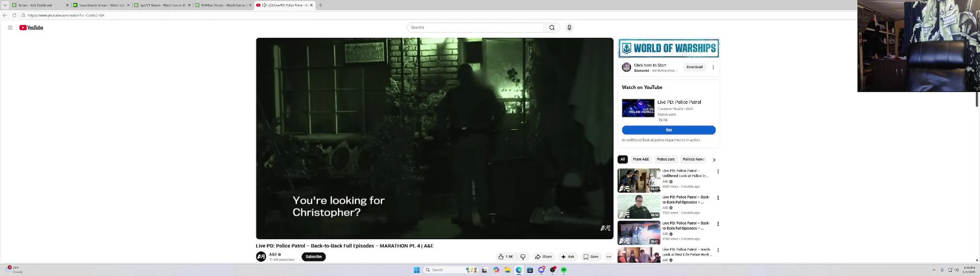Click the browser address bar URL
980x276 pixels.
66,15
